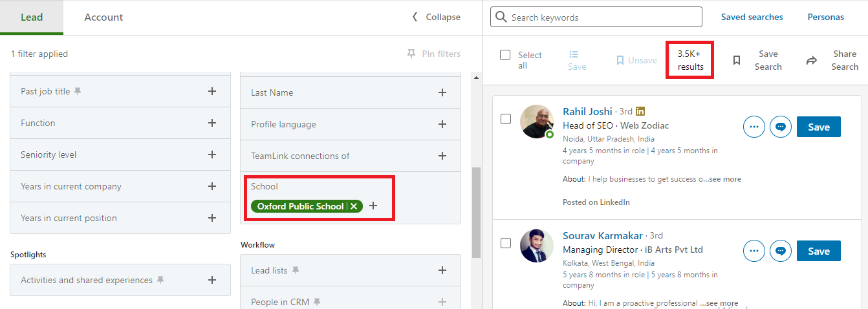Click the bookmark icon beside Unsave

tap(620, 60)
